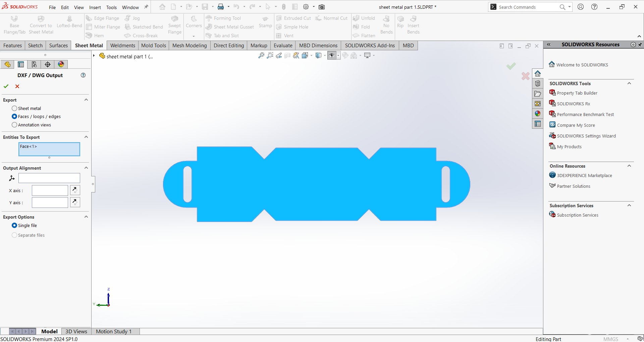The height and width of the screenshot is (342, 644).
Task: Open DXF/DWG Output help icon
Action: point(83,75)
